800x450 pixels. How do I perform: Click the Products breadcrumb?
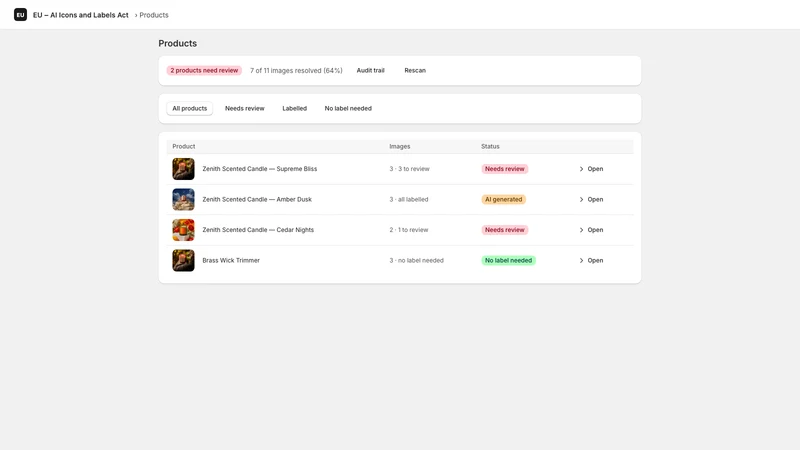click(154, 15)
